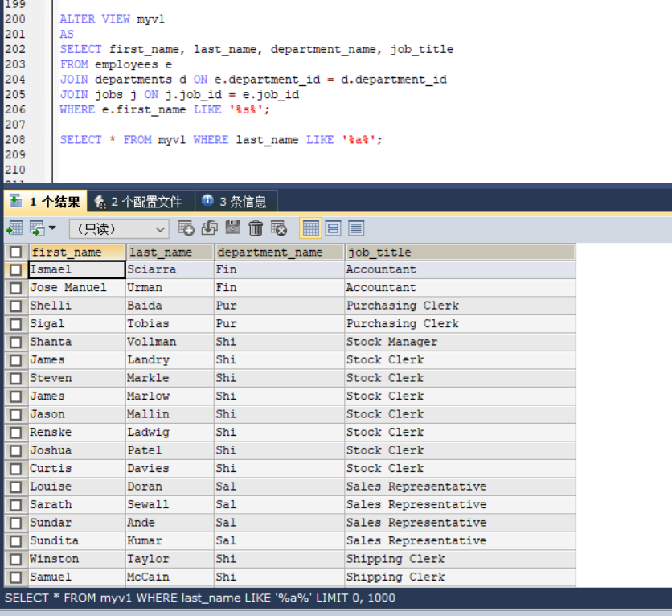This screenshot has width=672, height=616.
Task: Select the McCain last name cell
Action: coord(170,577)
